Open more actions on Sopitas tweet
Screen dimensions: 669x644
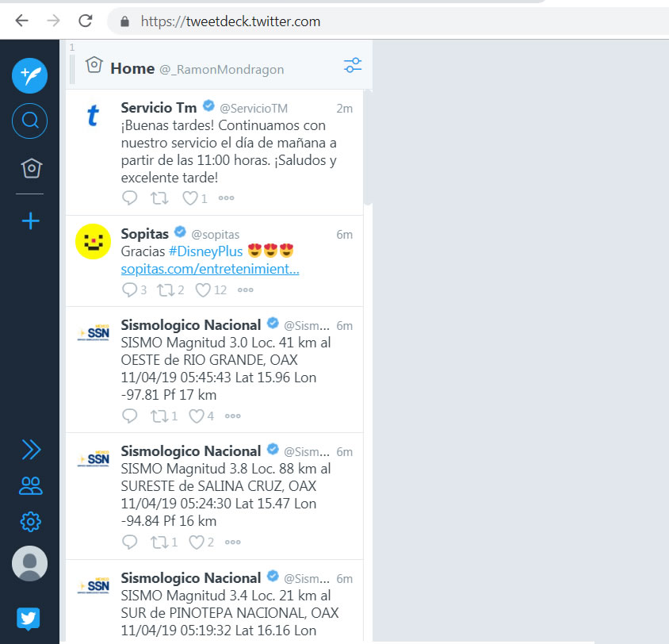tap(246, 289)
